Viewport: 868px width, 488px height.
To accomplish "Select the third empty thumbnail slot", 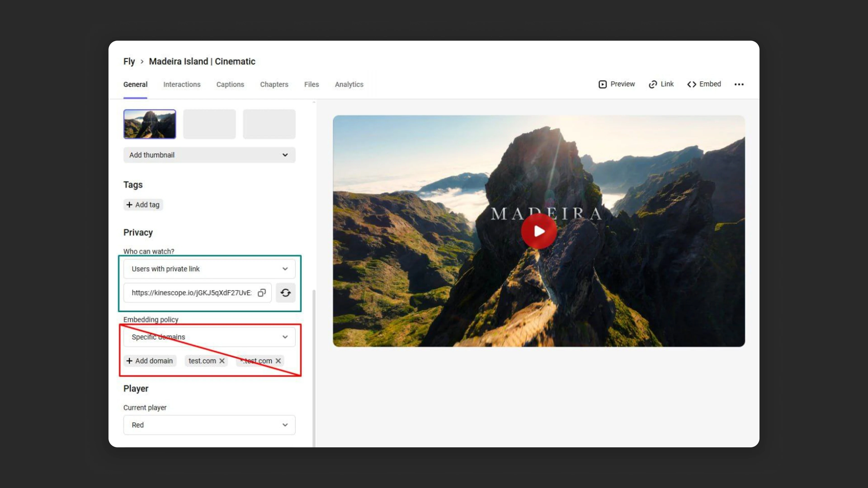I will (x=269, y=124).
